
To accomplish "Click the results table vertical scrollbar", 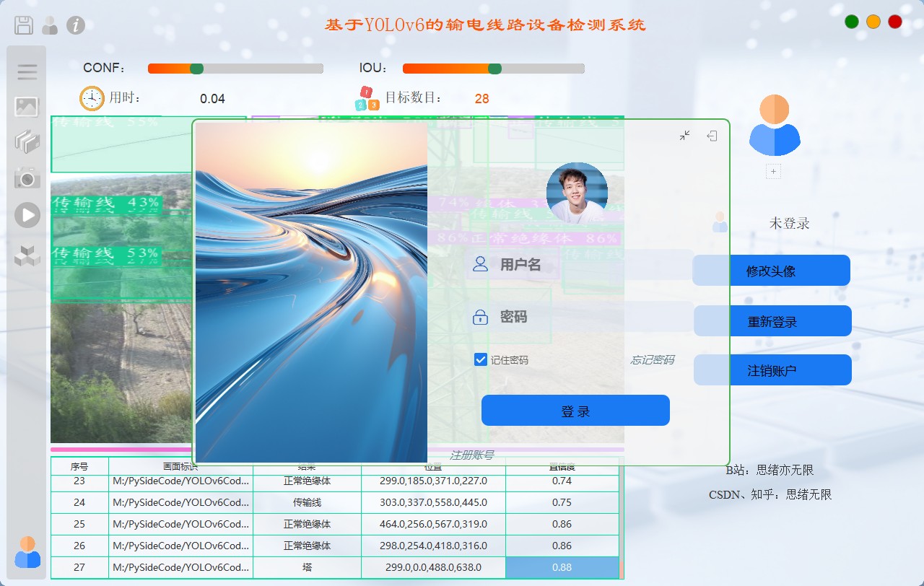I will point(622,518).
